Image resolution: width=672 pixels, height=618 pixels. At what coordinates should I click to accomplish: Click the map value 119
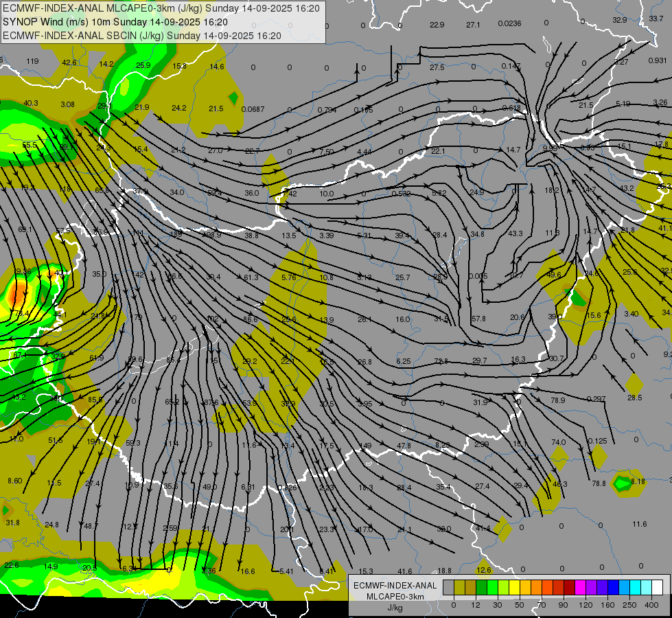[32, 61]
